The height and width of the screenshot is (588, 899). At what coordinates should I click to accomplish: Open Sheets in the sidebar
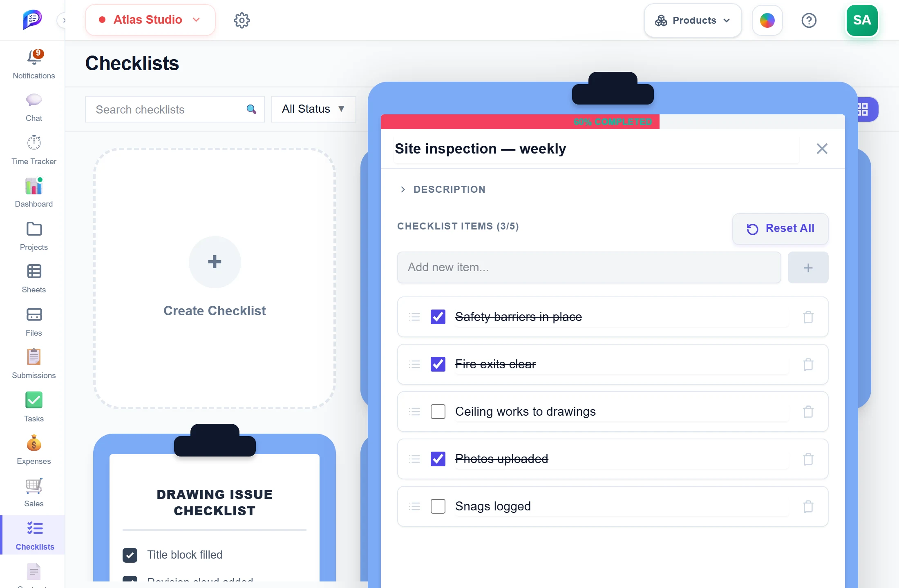[34, 279]
